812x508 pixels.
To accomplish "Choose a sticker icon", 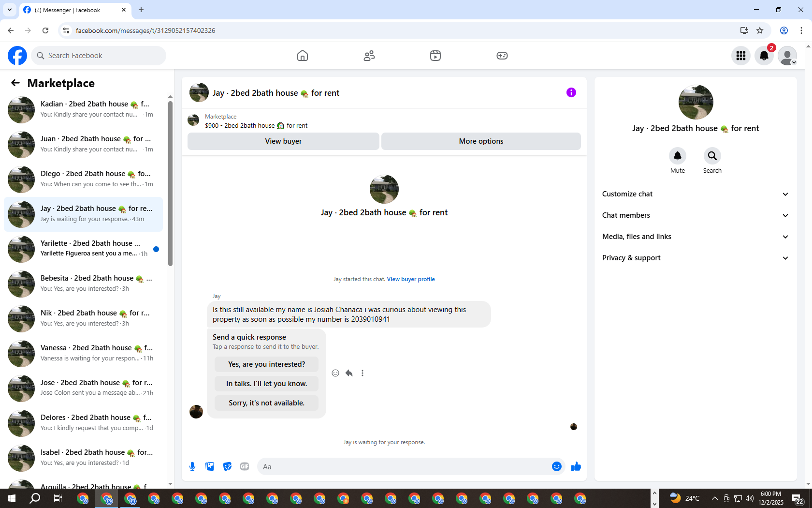I will coord(227,466).
